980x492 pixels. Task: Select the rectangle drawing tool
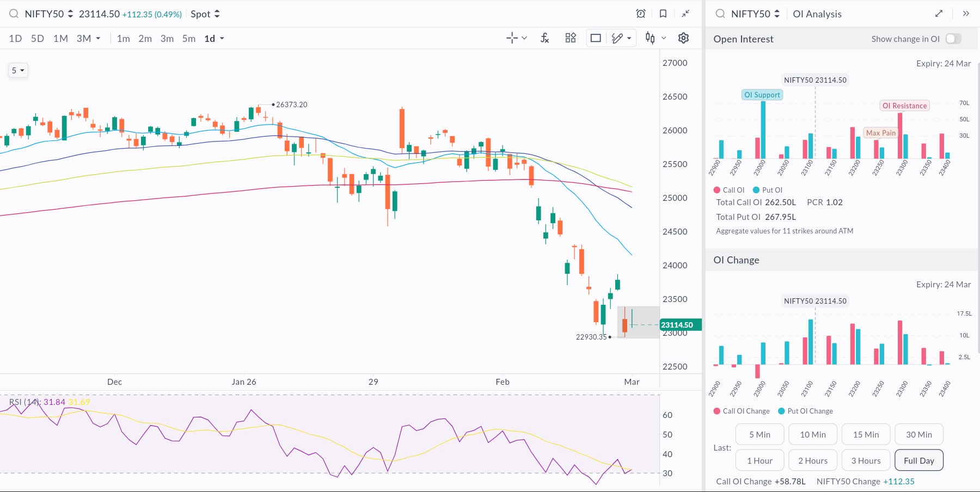tap(596, 38)
